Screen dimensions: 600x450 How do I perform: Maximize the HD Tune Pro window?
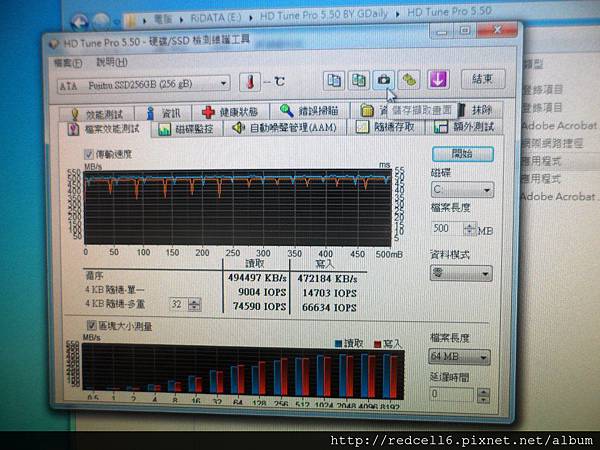pyautogui.click(x=465, y=31)
